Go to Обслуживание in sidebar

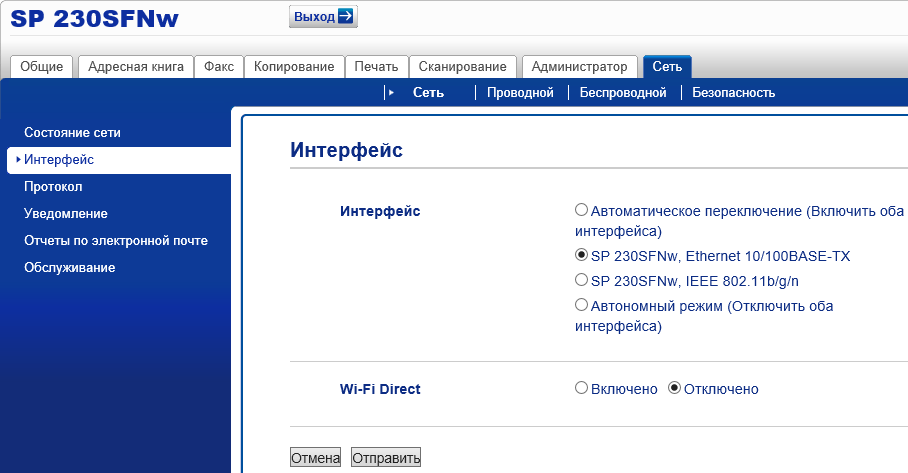(x=69, y=267)
